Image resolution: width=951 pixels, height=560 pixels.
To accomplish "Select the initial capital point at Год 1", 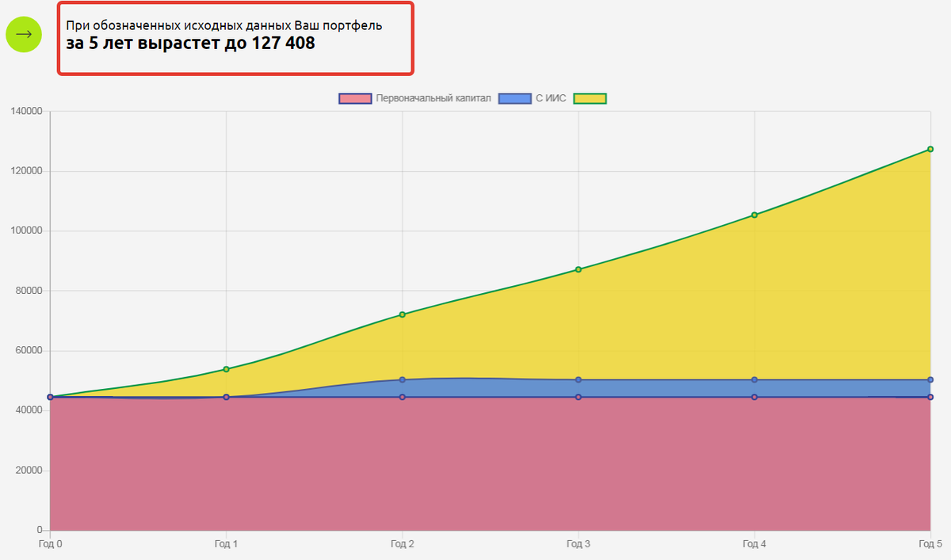I will 227,397.
